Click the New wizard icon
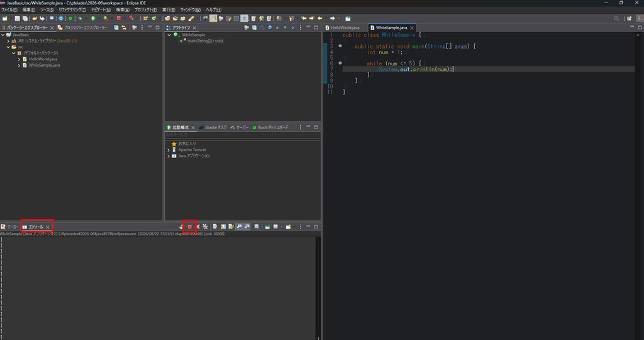 (x=4, y=18)
